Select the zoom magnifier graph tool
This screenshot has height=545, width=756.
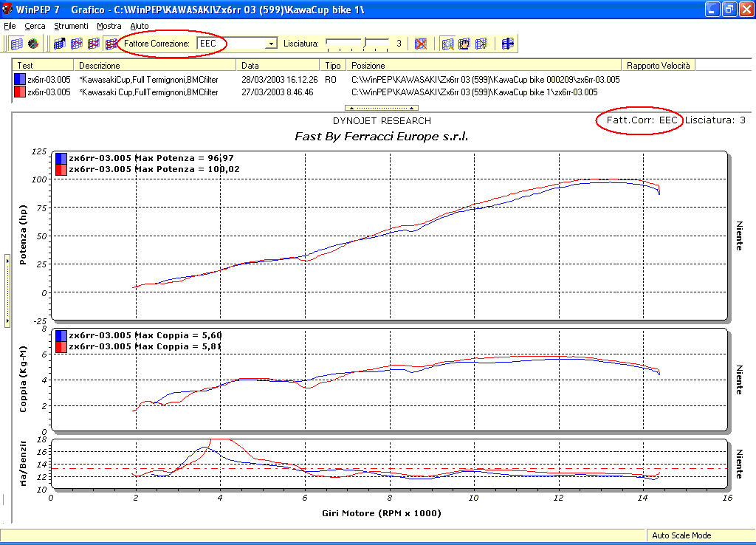[447, 44]
